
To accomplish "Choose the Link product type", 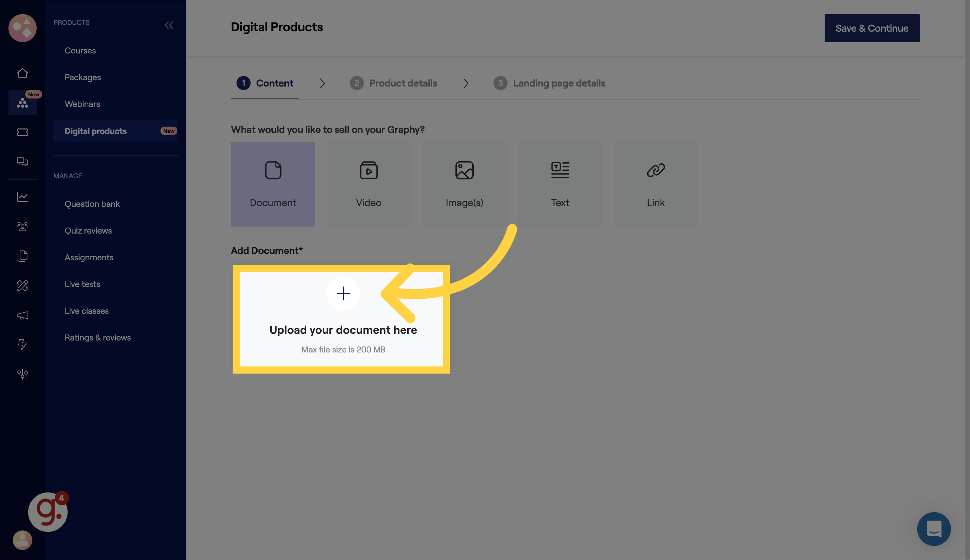I will coord(656,184).
